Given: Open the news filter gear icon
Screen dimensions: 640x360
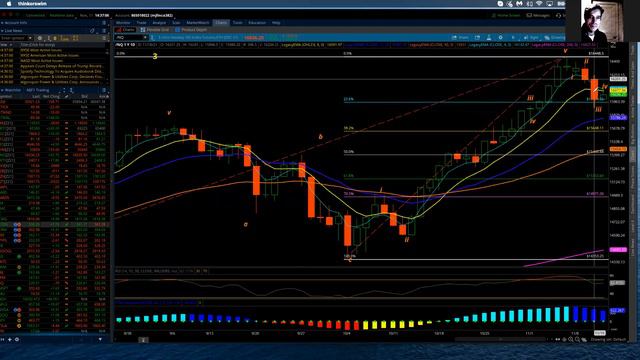Looking at the screenshot, I should click(x=40, y=38).
